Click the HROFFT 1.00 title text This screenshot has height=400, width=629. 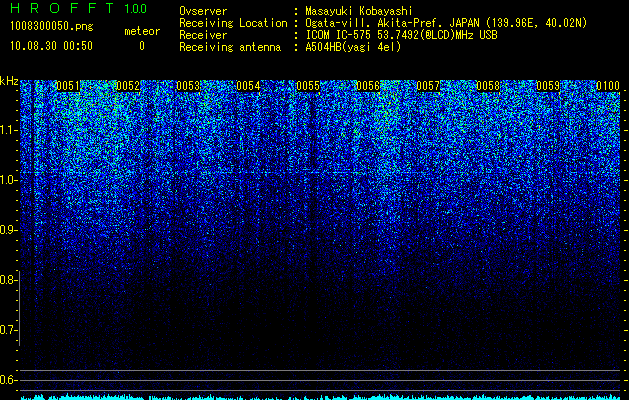[79, 8]
